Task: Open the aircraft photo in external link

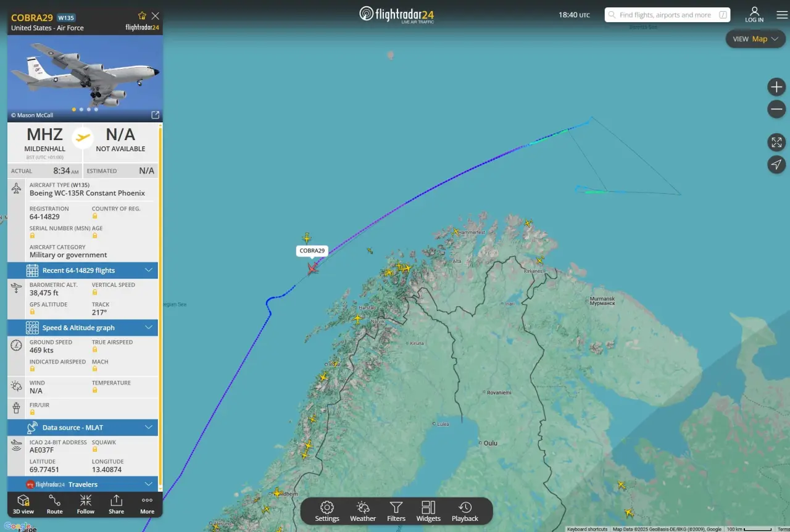Action: click(x=156, y=115)
